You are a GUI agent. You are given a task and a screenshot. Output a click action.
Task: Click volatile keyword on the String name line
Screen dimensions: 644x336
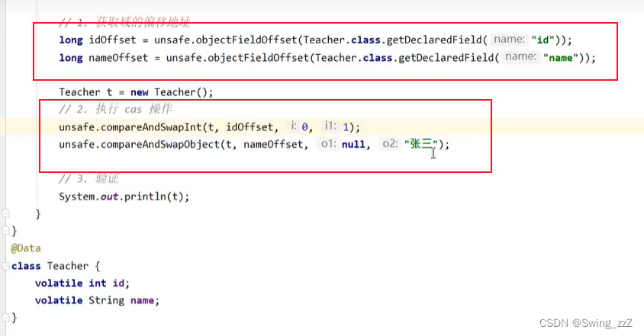coord(59,301)
